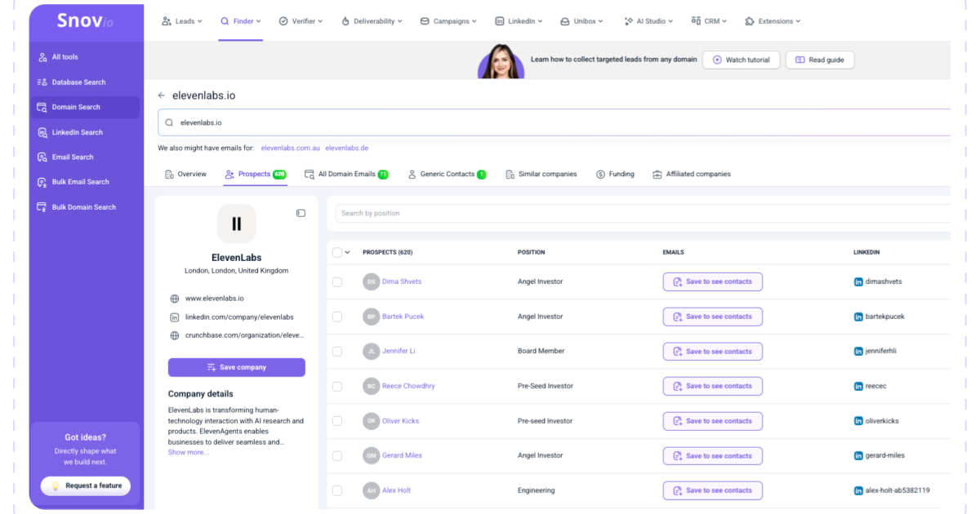Tick the select-all prospects checkbox
This screenshot has width=980, height=514.
(337, 252)
